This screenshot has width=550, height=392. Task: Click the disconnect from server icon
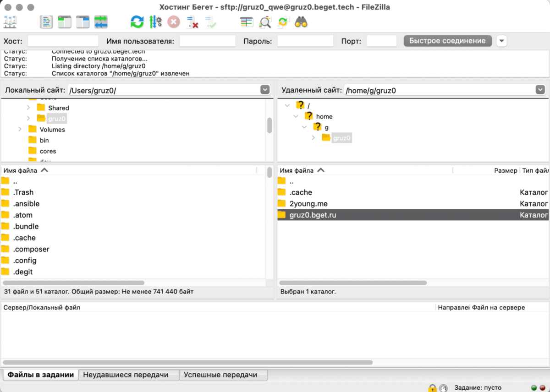192,22
